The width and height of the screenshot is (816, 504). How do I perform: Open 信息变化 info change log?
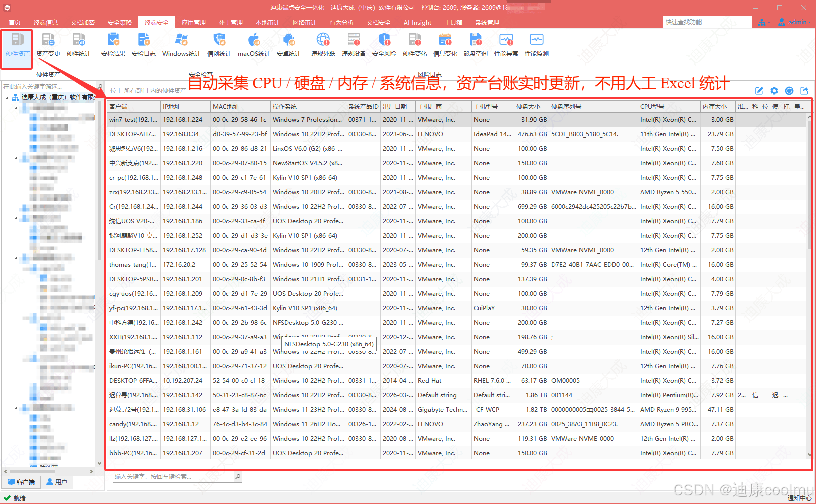(x=445, y=45)
